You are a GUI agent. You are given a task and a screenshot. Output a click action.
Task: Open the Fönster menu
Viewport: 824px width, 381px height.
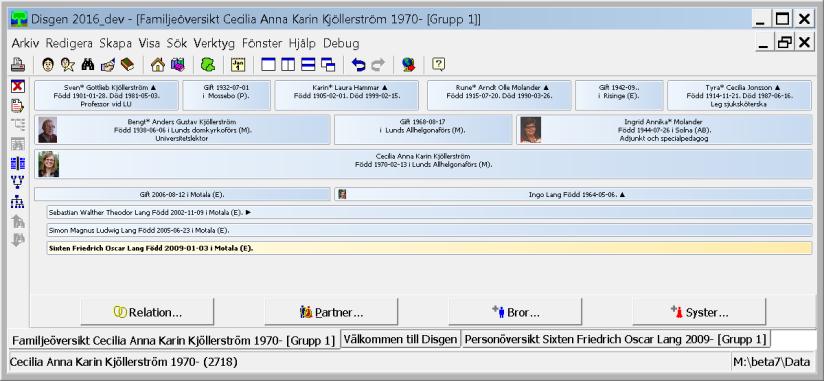tap(262, 43)
